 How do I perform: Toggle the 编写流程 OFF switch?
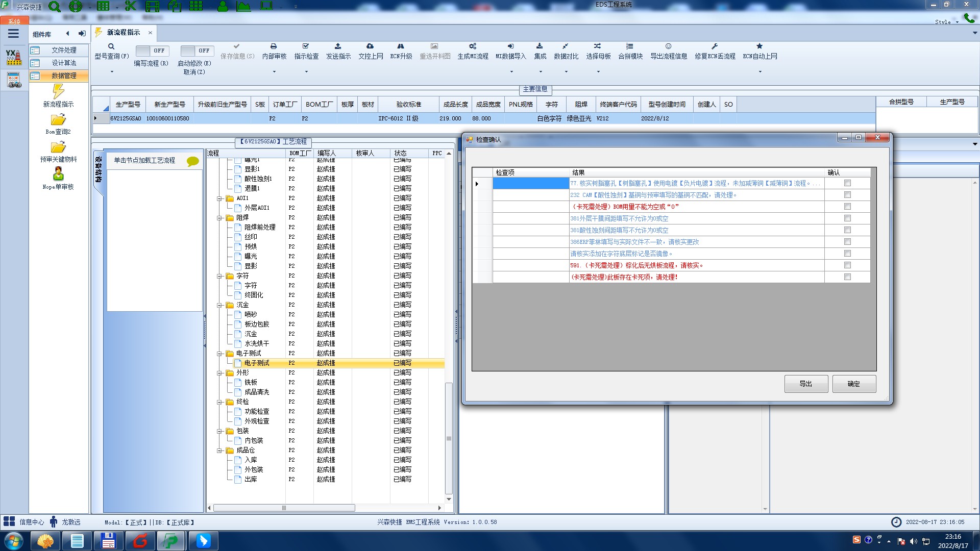coord(152,51)
